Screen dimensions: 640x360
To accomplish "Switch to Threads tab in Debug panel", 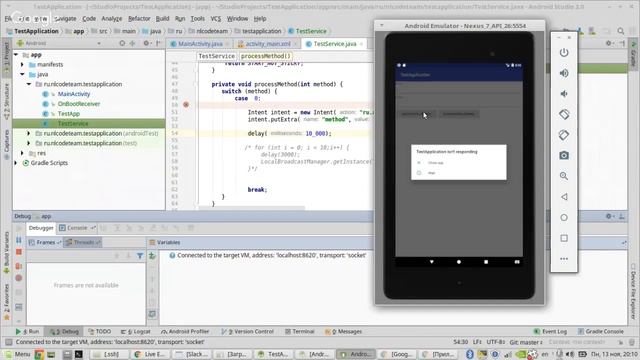I will tap(83, 242).
